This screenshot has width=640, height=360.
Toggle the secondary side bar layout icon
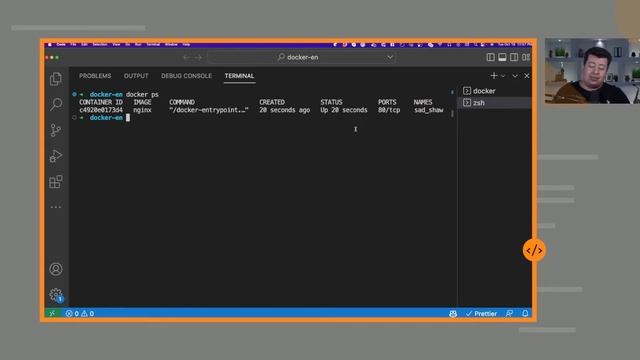point(514,57)
